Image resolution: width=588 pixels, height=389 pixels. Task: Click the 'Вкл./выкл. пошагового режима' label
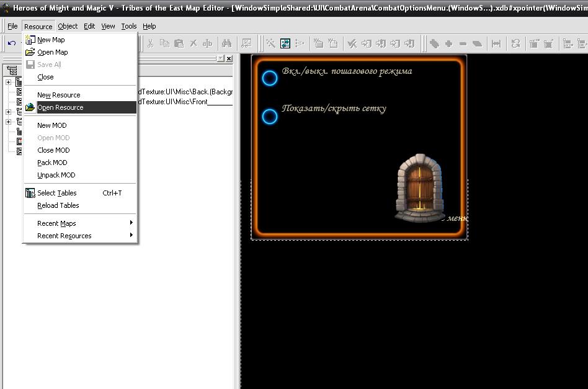347,71
